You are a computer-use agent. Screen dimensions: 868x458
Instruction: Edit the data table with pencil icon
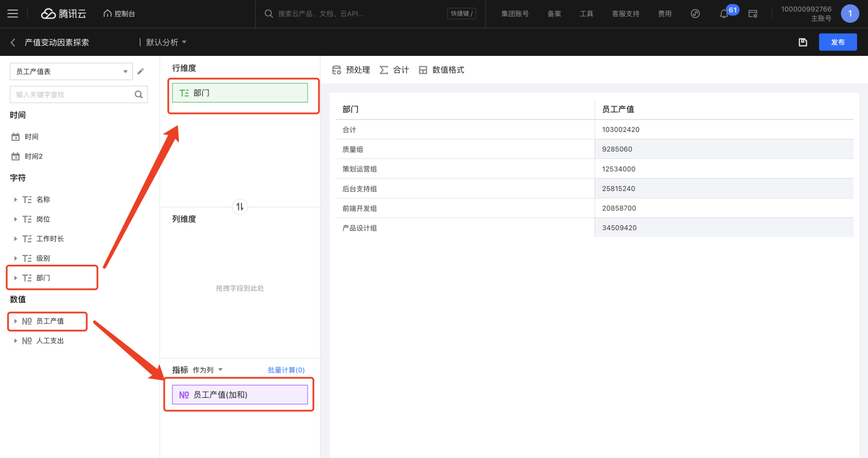(x=141, y=72)
